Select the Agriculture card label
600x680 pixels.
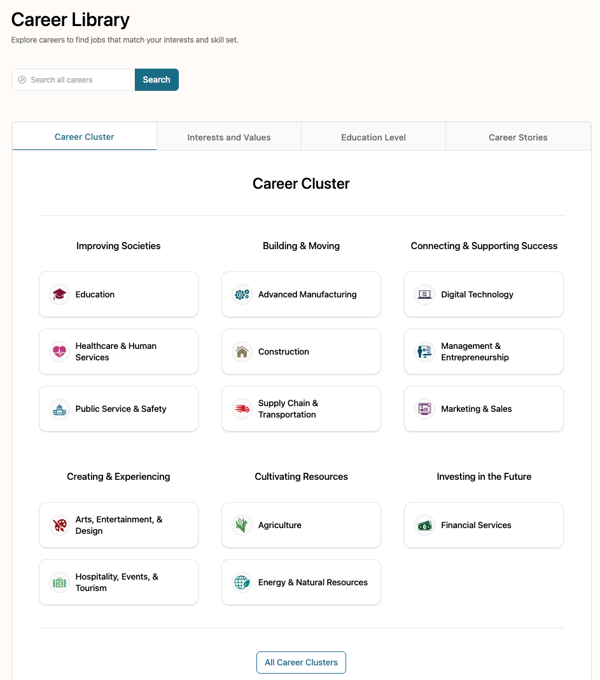280,525
